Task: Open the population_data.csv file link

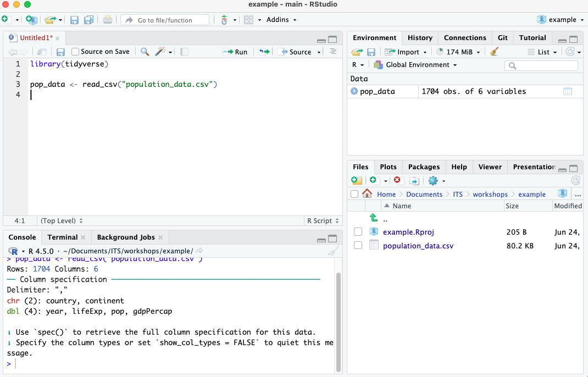Action: 418,246
